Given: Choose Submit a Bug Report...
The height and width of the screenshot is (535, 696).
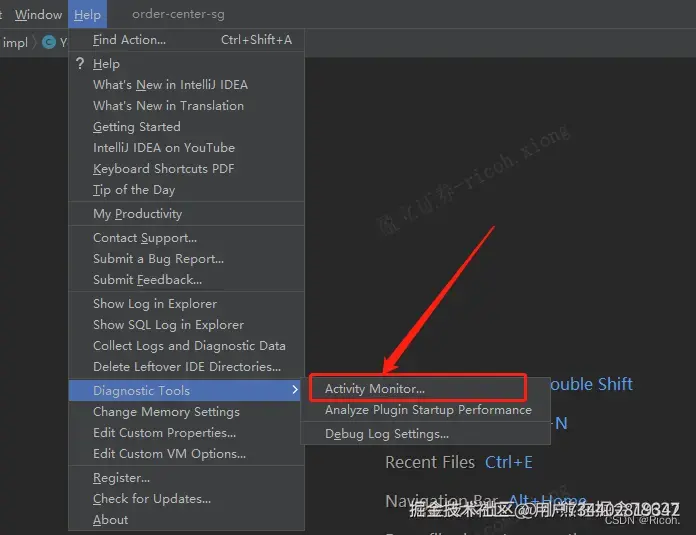Looking at the screenshot, I should click(x=186, y=259).
